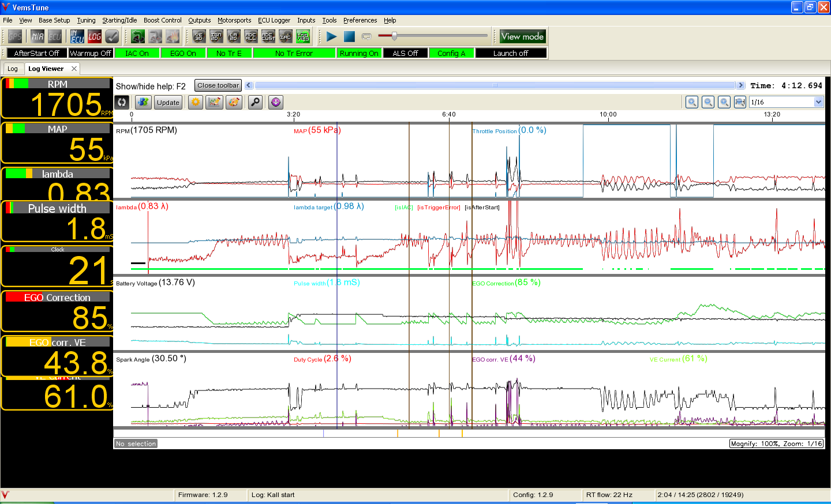Open the Motorsports menu
Image resolution: width=831 pixels, height=504 pixels.
[x=234, y=20]
